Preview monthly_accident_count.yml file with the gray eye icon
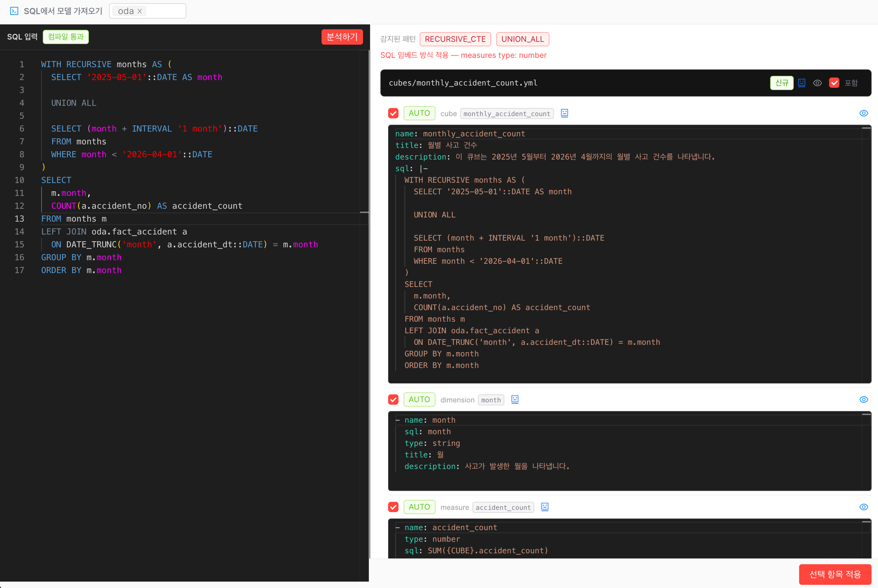This screenshot has width=878, height=588. (817, 83)
